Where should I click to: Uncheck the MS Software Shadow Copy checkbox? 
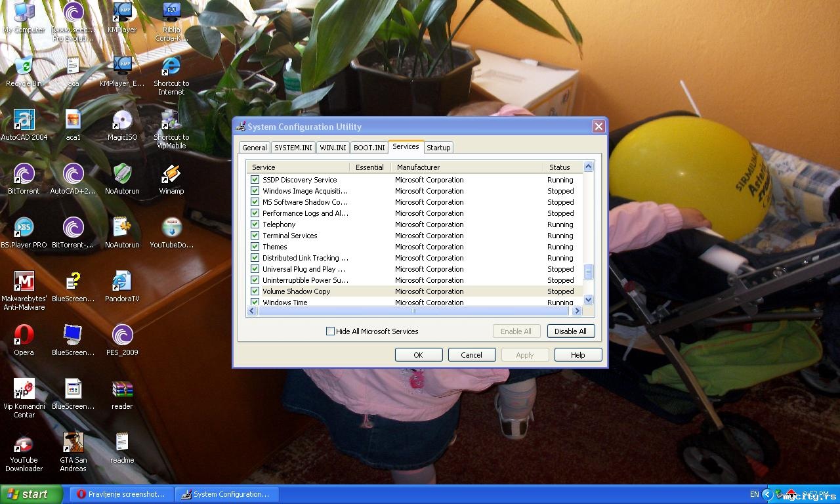click(255, 202)
